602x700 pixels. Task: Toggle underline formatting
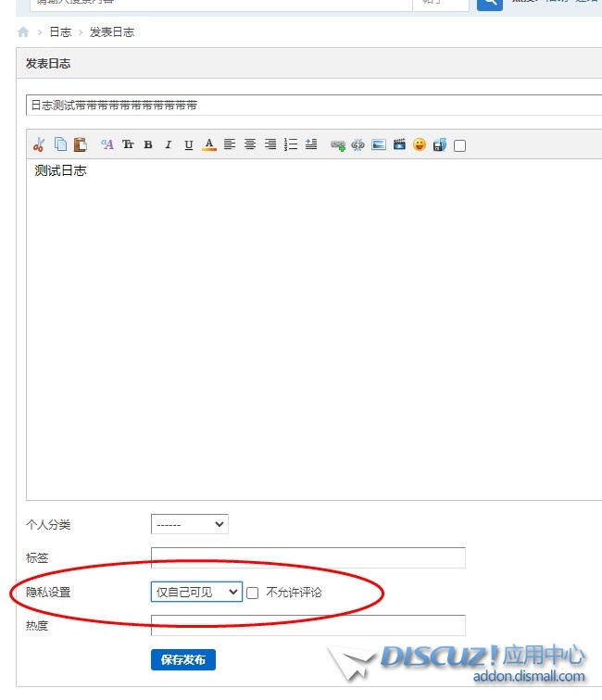(189, 144)
